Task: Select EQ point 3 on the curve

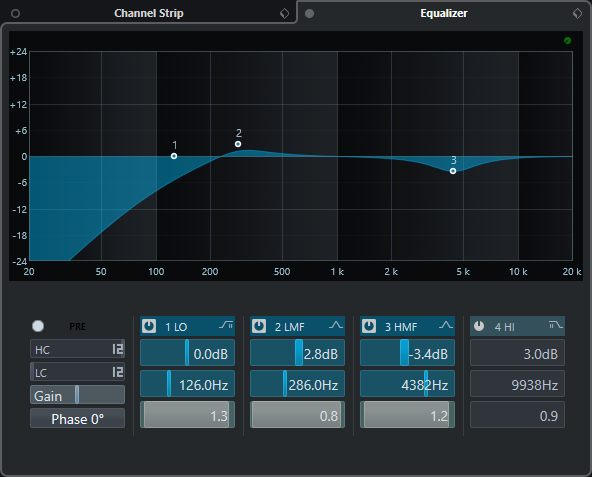Action: [x=453, y=171]
